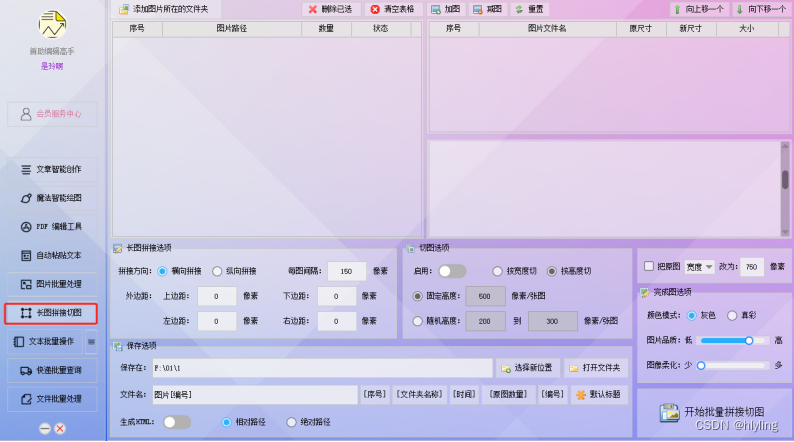Viewport: 794px width, 442px height.
Task: Insert the [原图数量] filename tag
Action: [x=508, y=394]
